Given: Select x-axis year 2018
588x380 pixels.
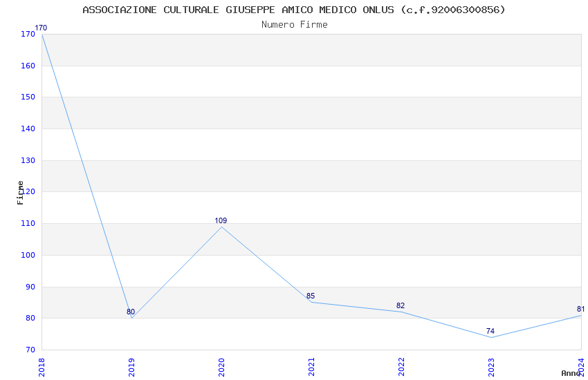Looking at the screenshot, I should click(x=42, y=367).
